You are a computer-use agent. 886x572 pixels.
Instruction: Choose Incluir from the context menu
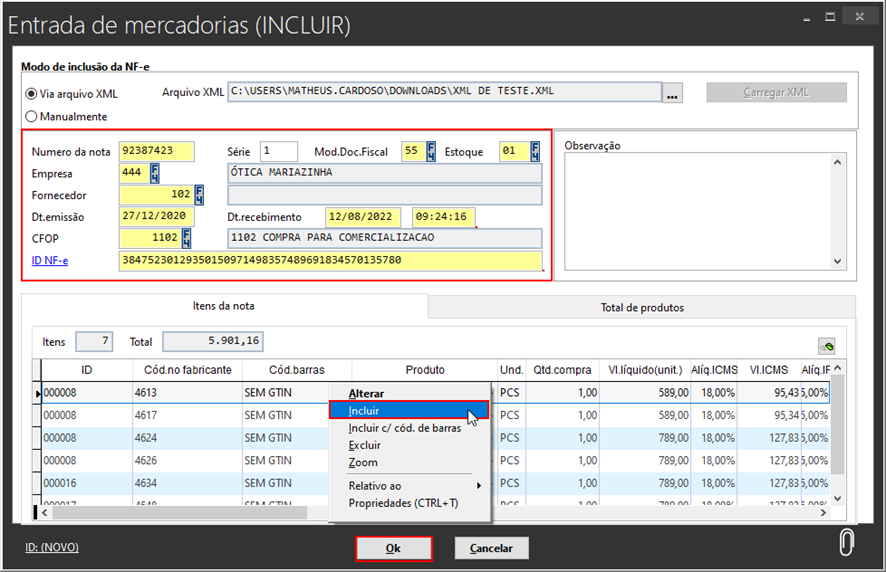pyautogui.click(x=364, y=411)
